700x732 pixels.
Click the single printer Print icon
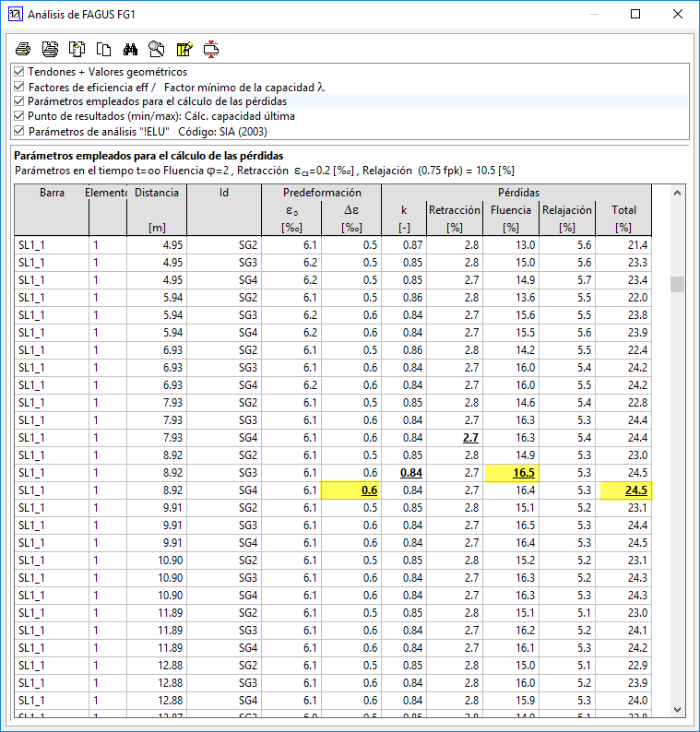[x=23, y=49]
